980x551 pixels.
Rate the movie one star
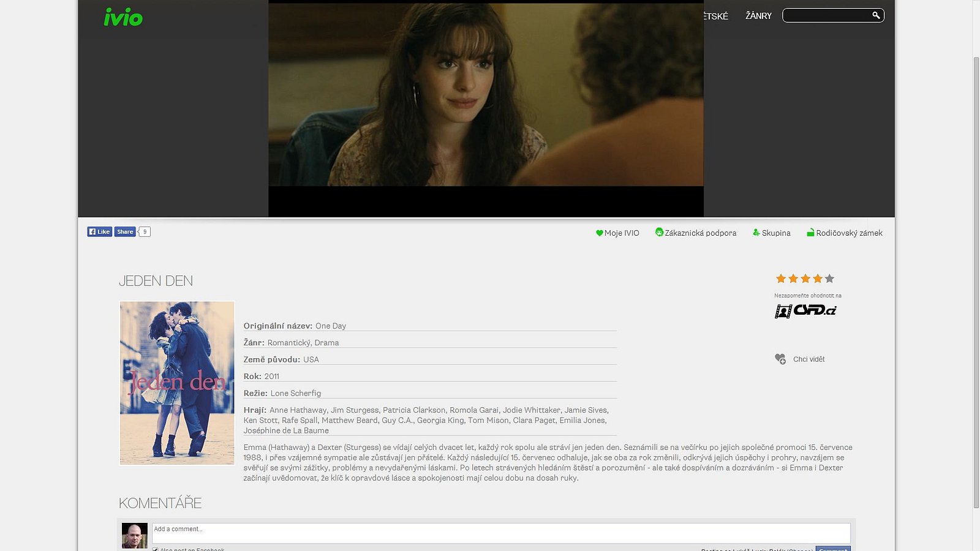click(x=781, y=279)
